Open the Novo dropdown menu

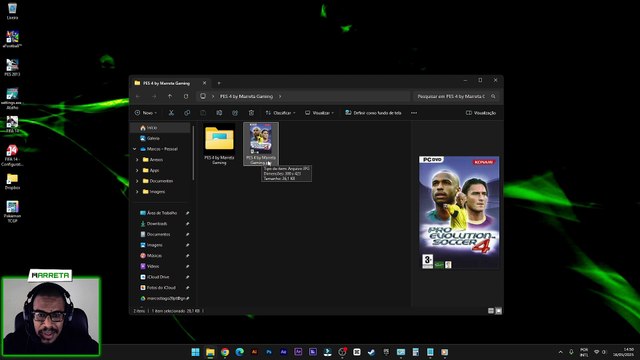[146, 113]
